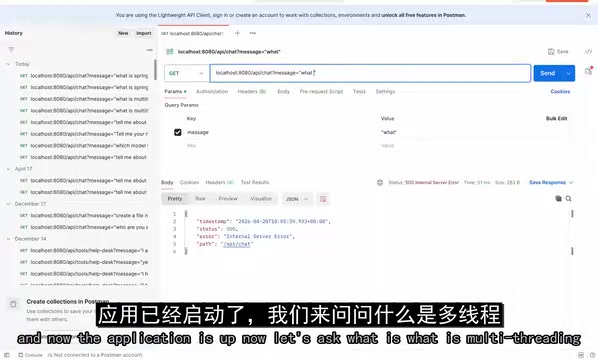The image size is (598, 360).
Task: Search in response with magnifier icon
Action: coord(568,198)
